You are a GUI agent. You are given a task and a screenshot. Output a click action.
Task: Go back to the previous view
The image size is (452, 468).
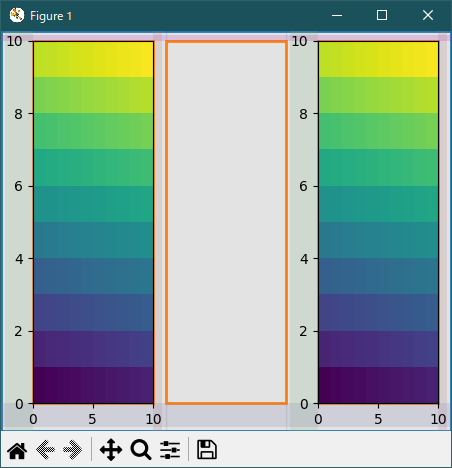click(x=45, y=450)
